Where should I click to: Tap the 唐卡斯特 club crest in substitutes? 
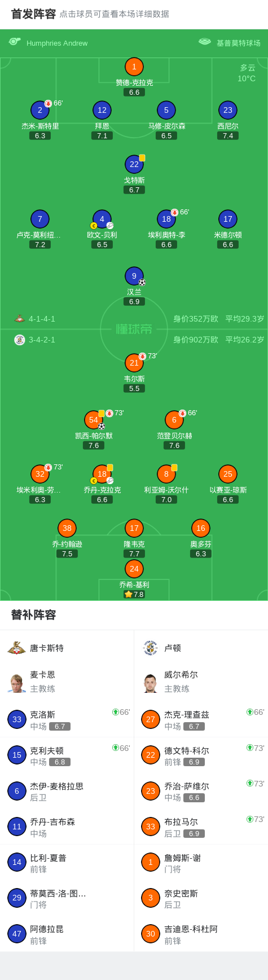coord(17,648)
